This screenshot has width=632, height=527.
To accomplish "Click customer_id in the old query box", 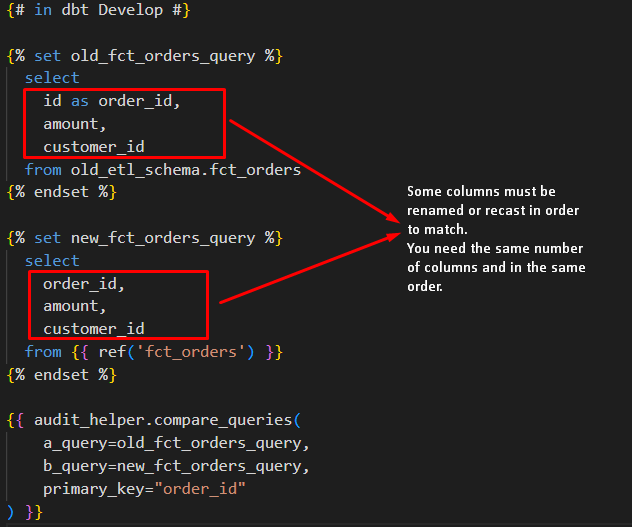I will (x=93, y=147).
